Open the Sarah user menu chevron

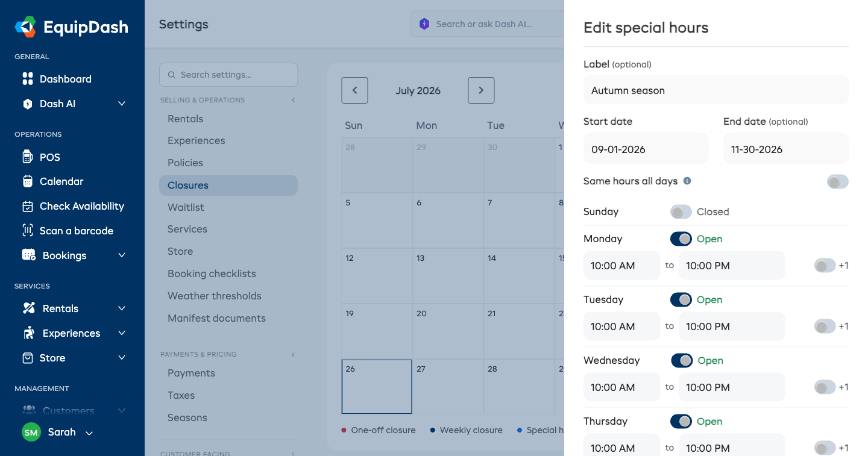click(x=89, y=433)
